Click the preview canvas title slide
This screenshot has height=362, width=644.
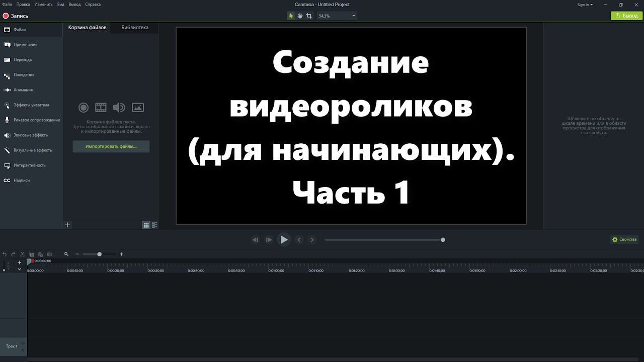pyautogui.click(x=351, y=126)
